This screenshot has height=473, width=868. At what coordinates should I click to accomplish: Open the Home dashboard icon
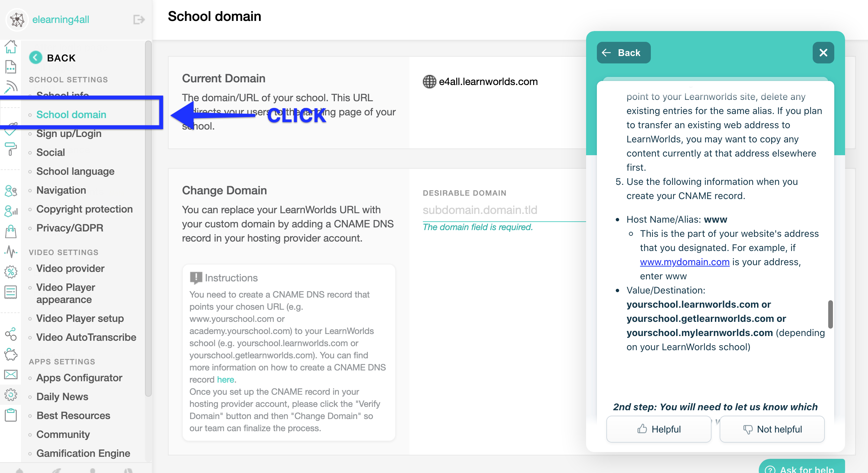click(11, 47)
